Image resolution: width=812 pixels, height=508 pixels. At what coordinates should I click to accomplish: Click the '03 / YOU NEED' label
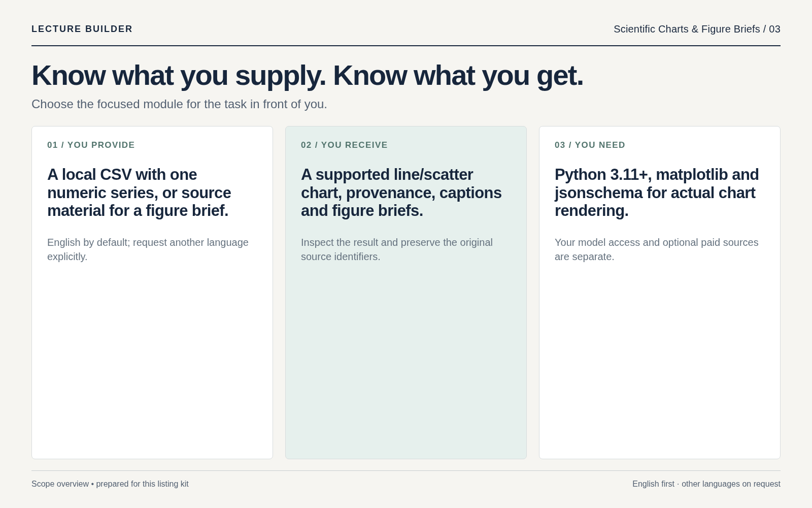(590, 145)
